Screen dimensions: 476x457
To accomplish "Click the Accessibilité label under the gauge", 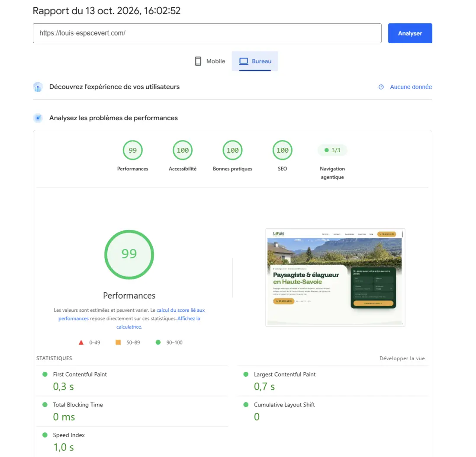I will click(x=183, y=169).
